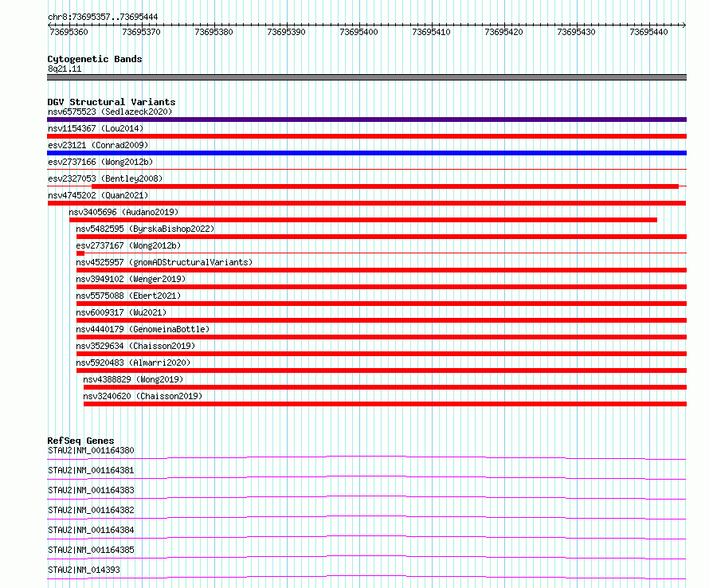The height and width of the screenshot is (588, 709).
Task: Click ruler position 73695430
Action: 576,32
